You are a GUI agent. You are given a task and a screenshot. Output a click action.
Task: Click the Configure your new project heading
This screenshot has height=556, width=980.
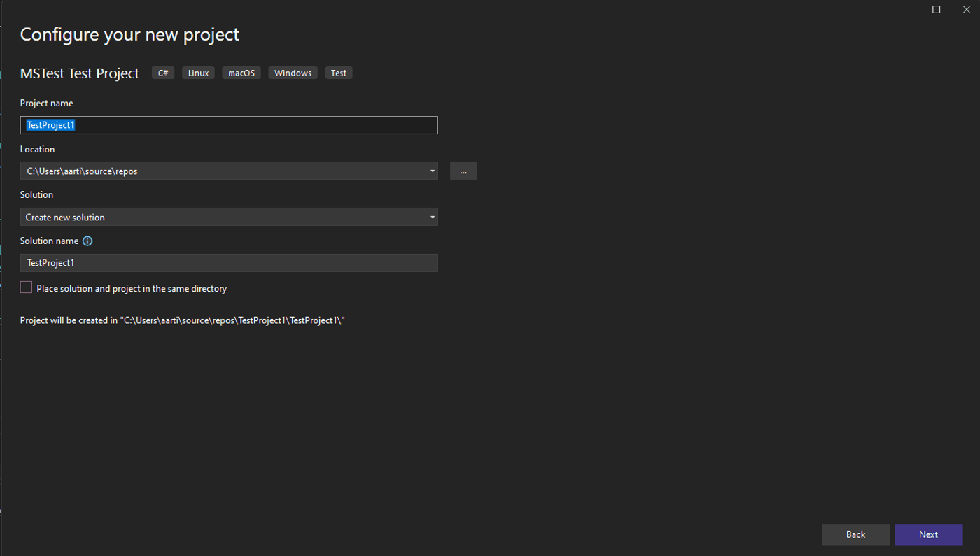point(129,34)
